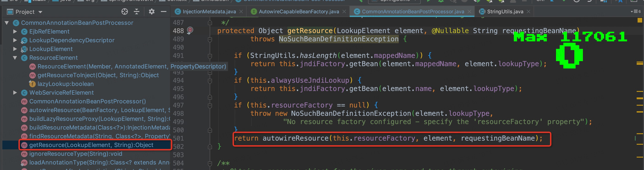Expand the WebServiceRefElement node
This screenshot has width=644, height=170.
pos(15,93)
